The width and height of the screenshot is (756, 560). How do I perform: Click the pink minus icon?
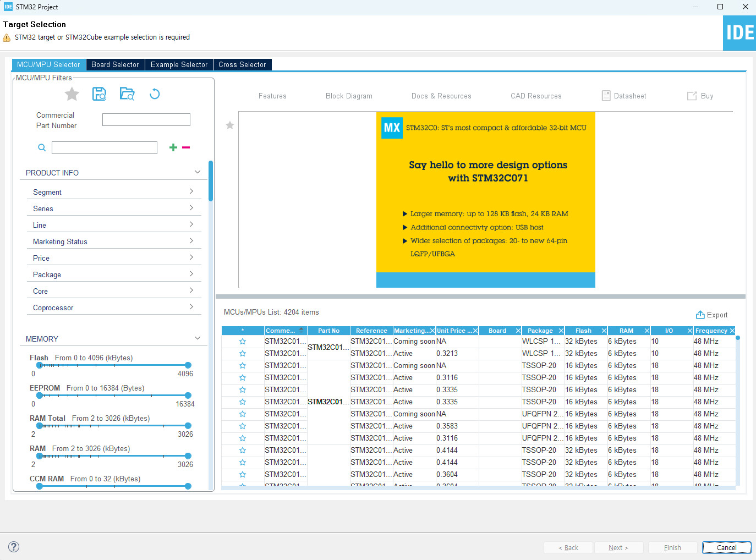pyautogui.click(x=186, y=147)
